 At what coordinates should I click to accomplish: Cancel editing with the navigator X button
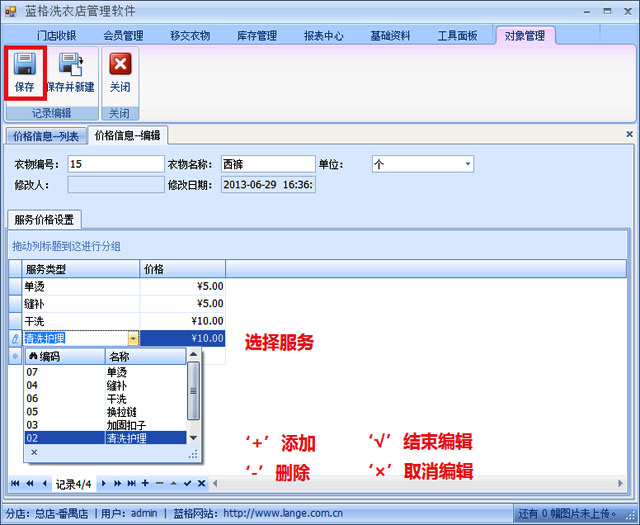202,483
